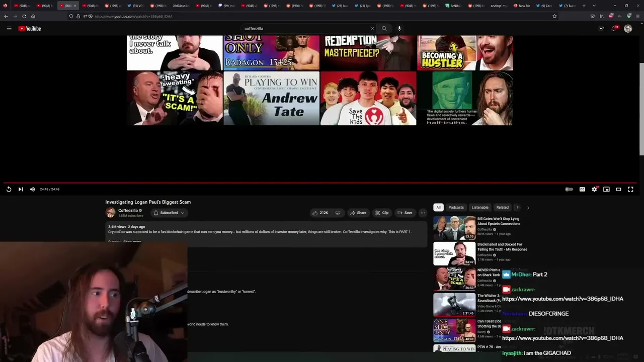Open the Bill Gates Epstein video thumbnail
Image resolution: width=644 pixels, height=362 pixels.
tap(454, 228)
